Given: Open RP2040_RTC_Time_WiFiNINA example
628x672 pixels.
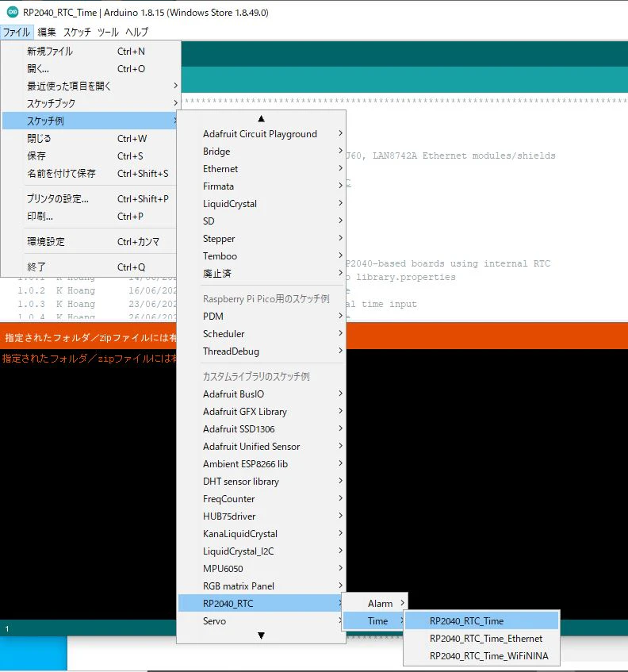Looking at the screenshot, I should (x=482, y=656).
